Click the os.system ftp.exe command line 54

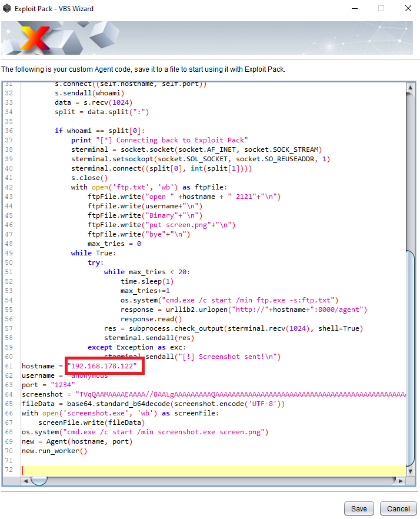point(229,300)
